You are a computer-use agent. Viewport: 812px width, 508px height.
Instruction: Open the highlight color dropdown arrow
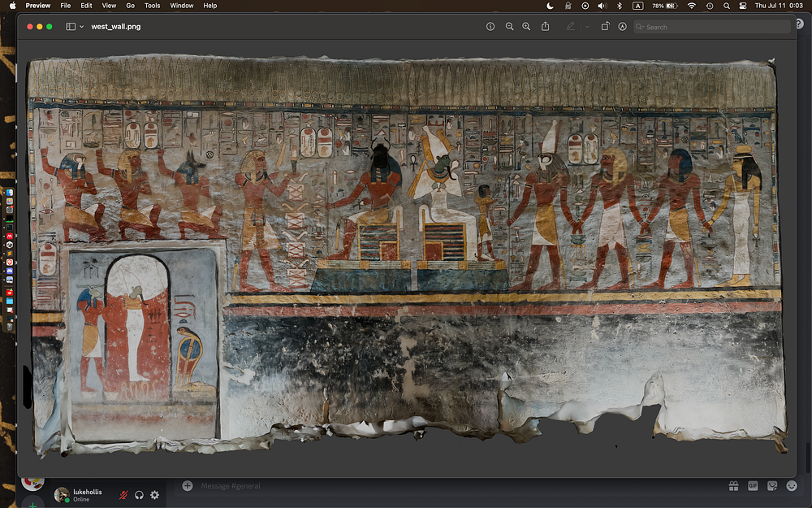(x=586, y=27)
